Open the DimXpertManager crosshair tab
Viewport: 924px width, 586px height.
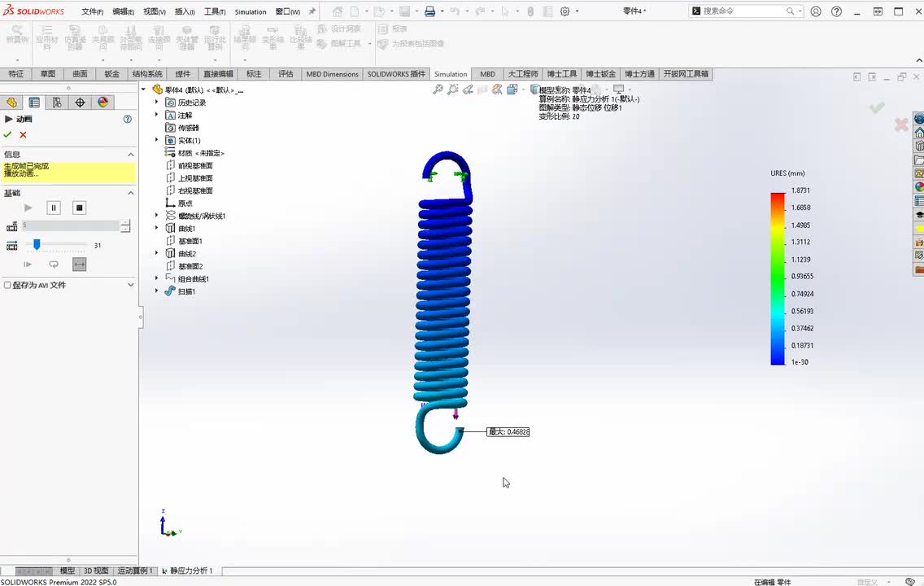click(81, 103)
